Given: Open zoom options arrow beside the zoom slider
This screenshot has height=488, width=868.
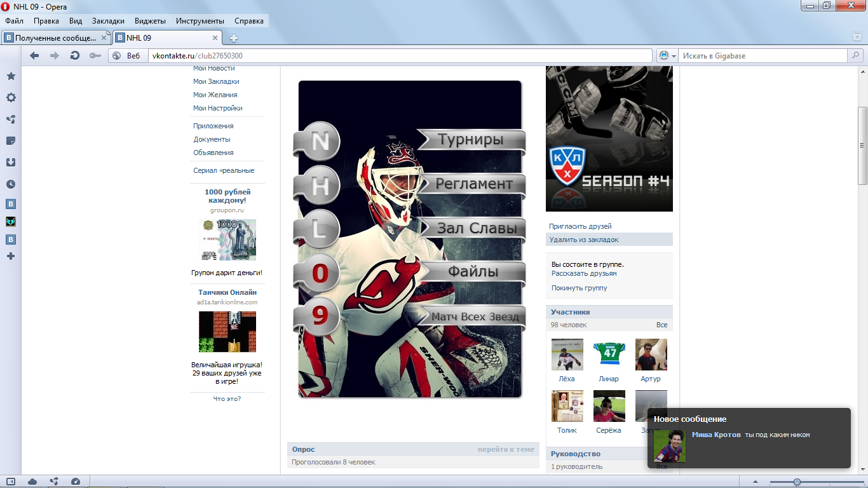Looking at the screenshot, I should [756, 482].
